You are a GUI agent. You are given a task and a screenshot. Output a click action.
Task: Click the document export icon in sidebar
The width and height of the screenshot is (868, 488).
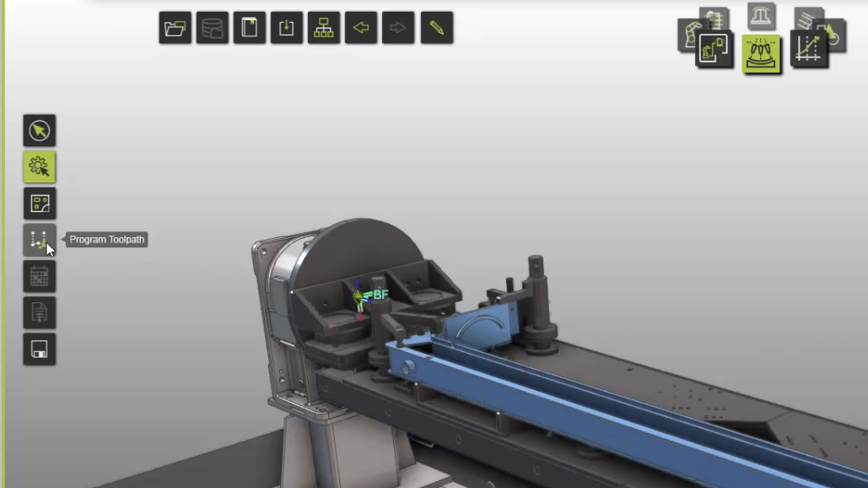tap(40, 313)
